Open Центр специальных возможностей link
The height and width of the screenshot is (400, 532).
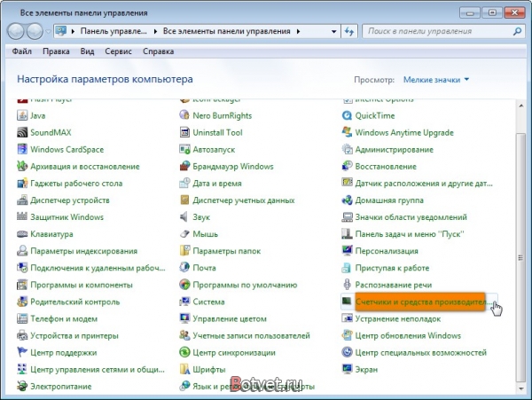[x=420, y=352]
